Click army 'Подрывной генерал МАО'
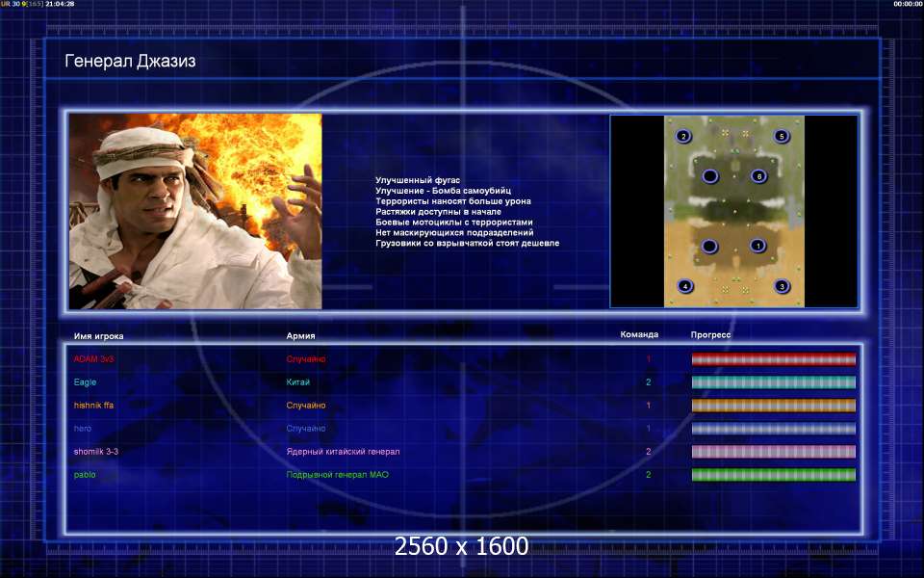The image size is (924, 578). [337, 474]
